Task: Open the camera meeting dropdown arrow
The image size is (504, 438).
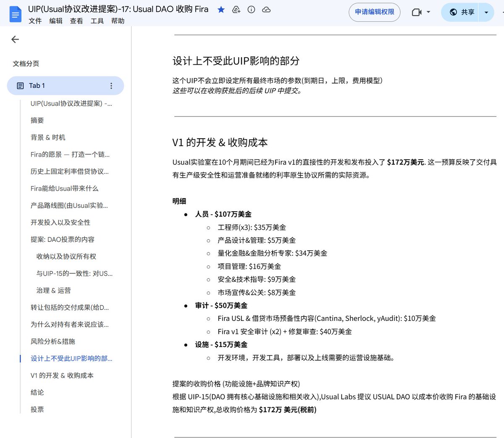Action: pos(428,12)
